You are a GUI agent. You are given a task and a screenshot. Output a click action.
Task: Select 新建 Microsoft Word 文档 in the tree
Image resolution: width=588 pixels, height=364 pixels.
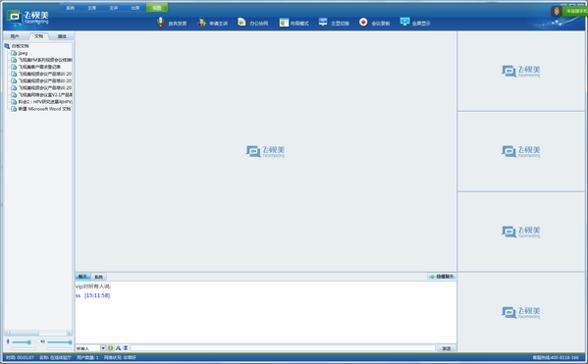pyautogui.click(x=44, y=109)
